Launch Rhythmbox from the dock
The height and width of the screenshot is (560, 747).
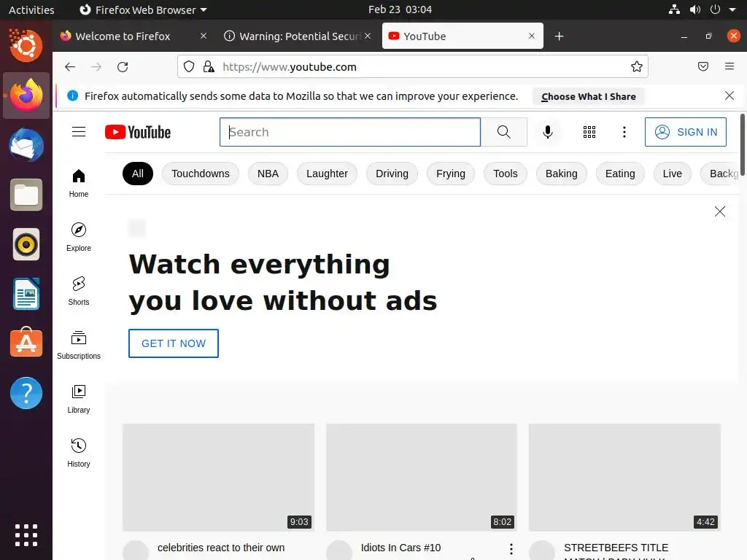(26, 244)
